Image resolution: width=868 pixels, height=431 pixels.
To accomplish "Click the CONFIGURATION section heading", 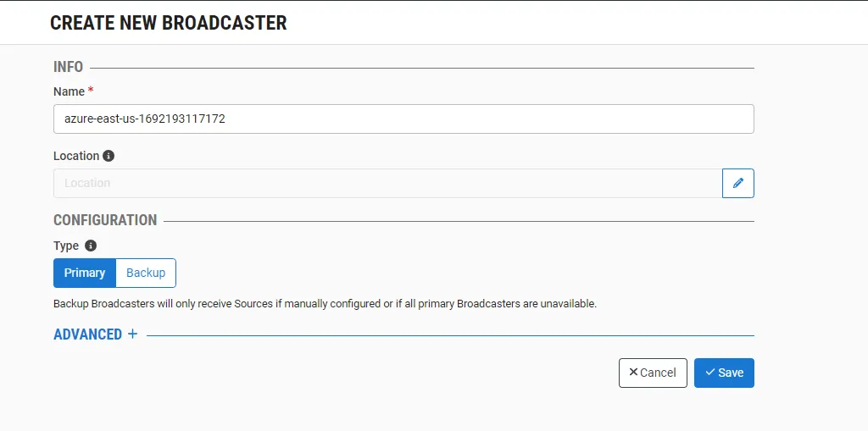I will coord(105,220).
